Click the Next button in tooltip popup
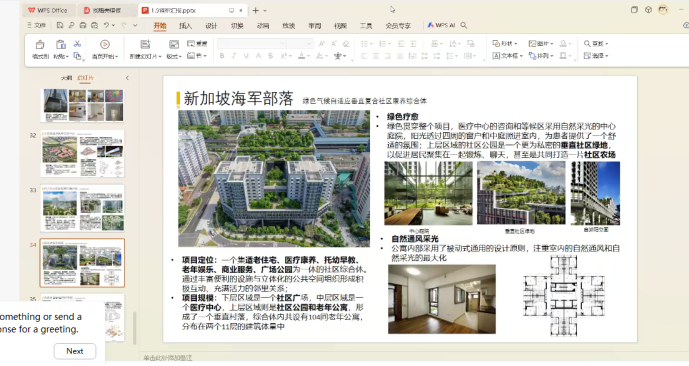This screenshot has width=689, height=366. pyautogui.click(x=75, y=351)
